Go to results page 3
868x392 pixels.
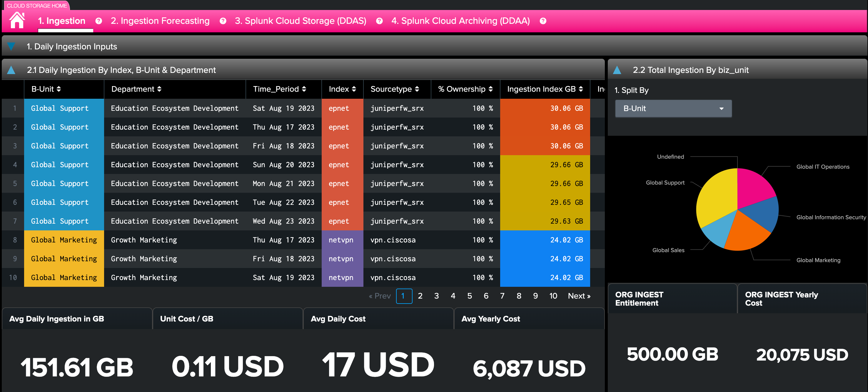[436, 296]
